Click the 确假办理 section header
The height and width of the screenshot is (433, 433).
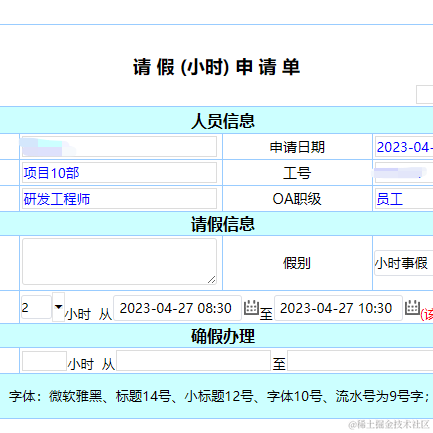[223, 336]
